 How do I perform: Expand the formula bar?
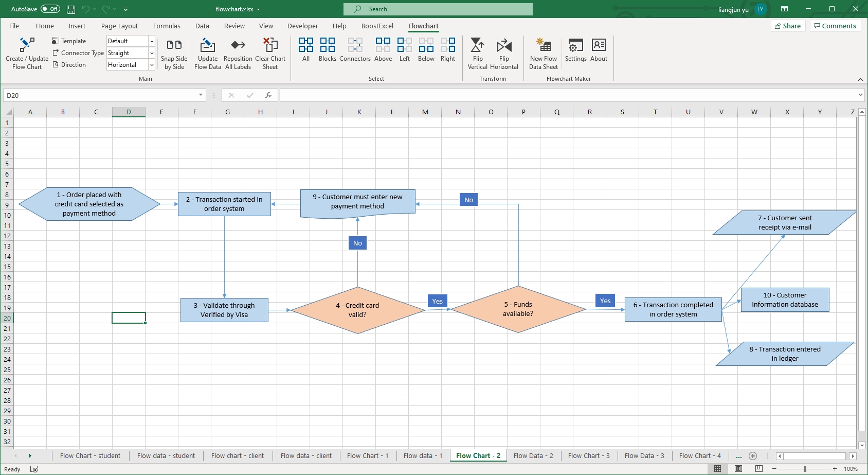coord(860,95)
